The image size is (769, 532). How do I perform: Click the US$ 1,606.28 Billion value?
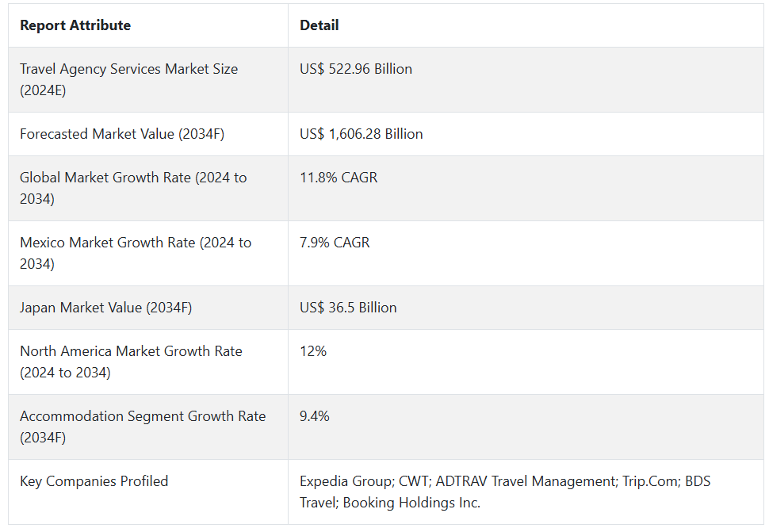[x=361, y=134]
